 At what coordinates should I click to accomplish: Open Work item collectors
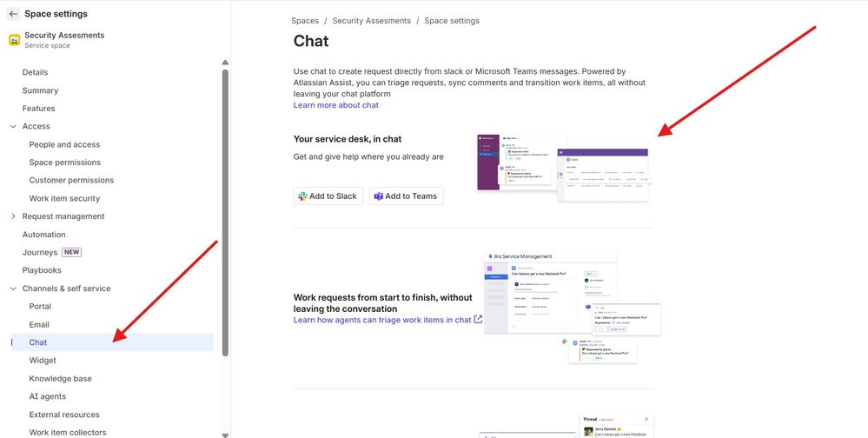click(x=68, y=433)
